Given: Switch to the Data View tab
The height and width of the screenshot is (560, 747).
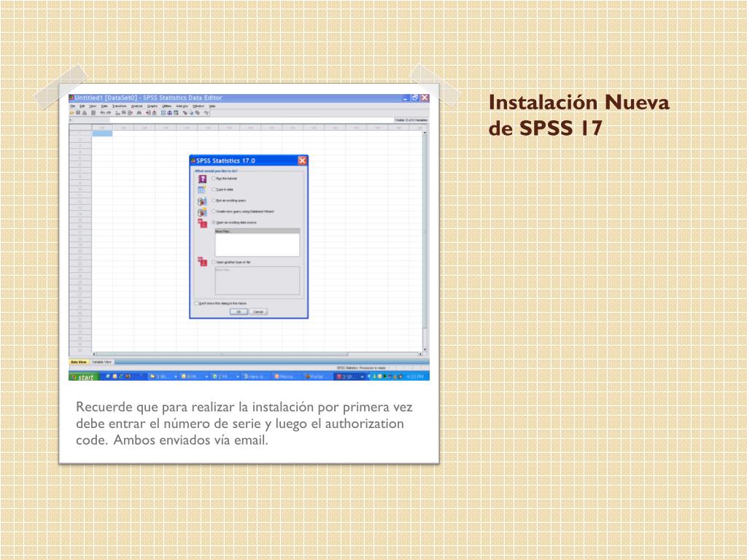Looking at the screenshot, I should click(x=79, y=362).
